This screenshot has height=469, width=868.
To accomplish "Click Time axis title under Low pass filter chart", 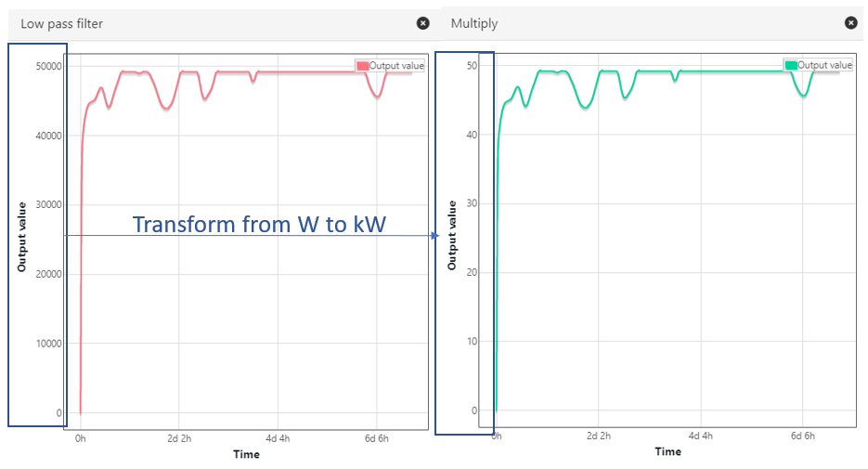I will point(246,454).
